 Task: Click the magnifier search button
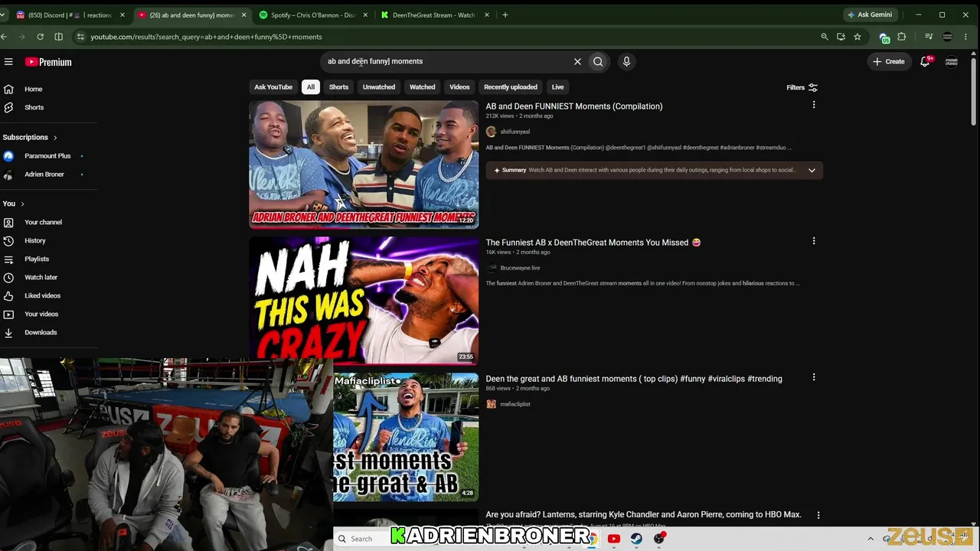point(598,61)
